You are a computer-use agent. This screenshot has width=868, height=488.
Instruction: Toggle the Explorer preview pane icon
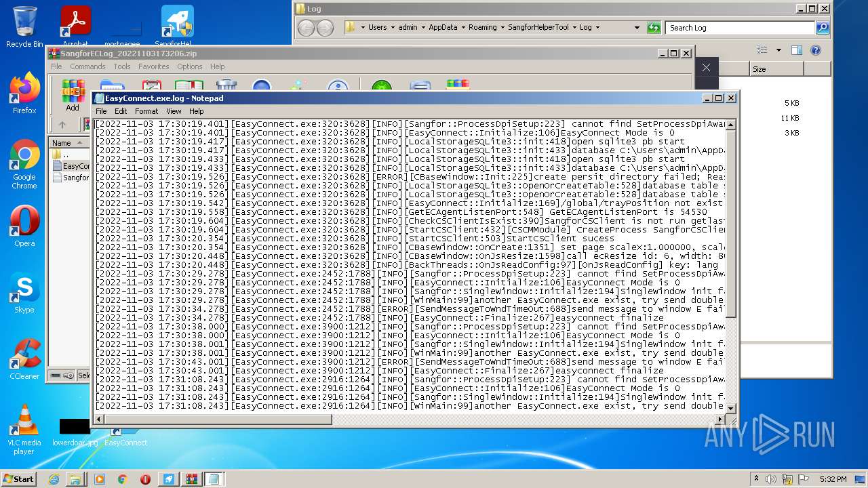point(797,50)
